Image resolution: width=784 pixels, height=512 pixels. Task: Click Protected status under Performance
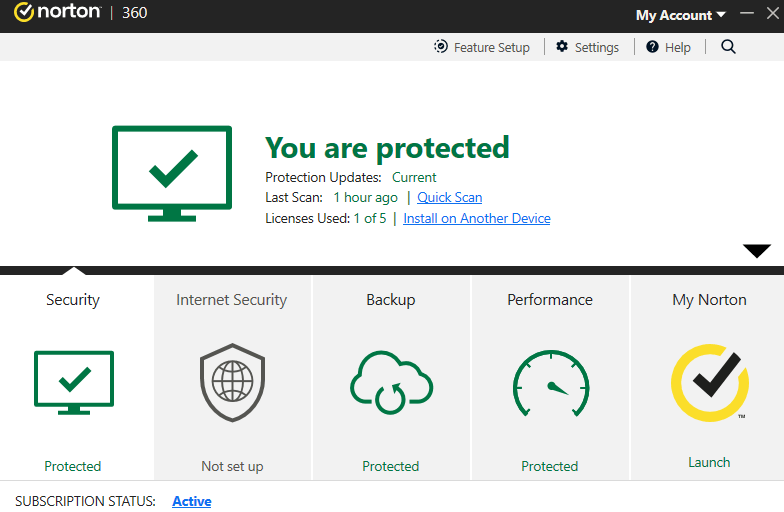550,466
